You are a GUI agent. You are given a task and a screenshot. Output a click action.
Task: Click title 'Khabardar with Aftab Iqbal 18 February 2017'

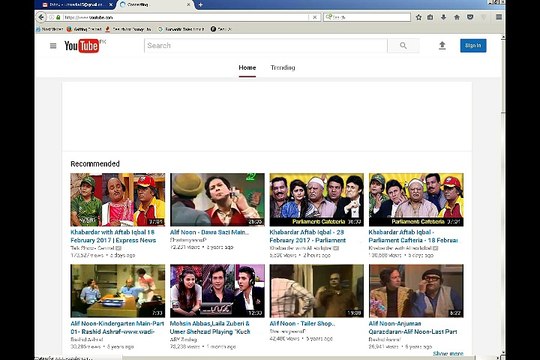pyautogui.click(x=113, y=236)
